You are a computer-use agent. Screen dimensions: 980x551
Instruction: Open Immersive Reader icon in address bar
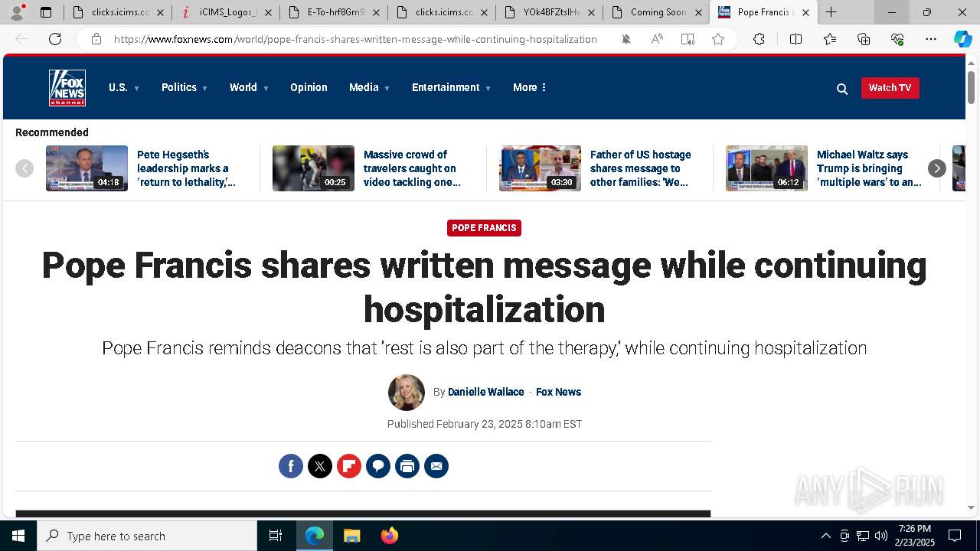coord(688,39)
